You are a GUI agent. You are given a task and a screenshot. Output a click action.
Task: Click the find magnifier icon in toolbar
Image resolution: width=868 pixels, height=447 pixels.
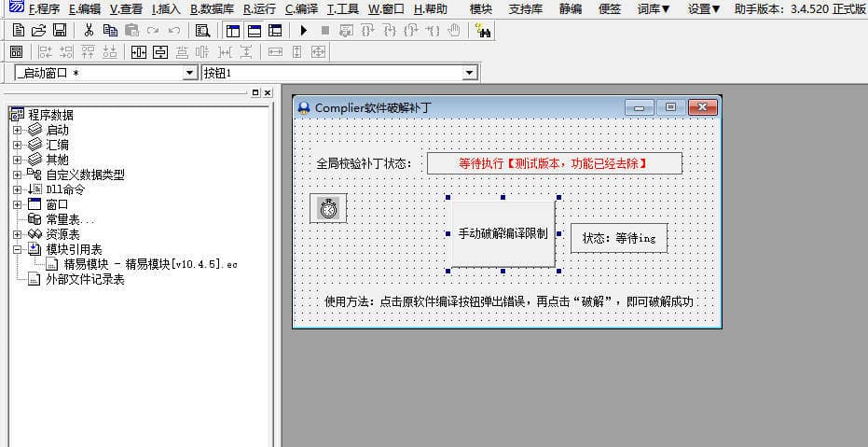(x=202, y=30)
